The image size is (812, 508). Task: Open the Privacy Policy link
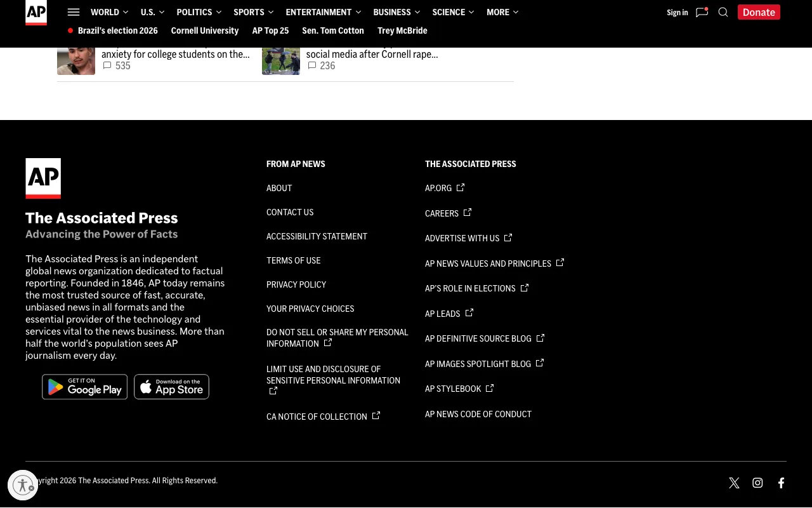coord(296,284)
